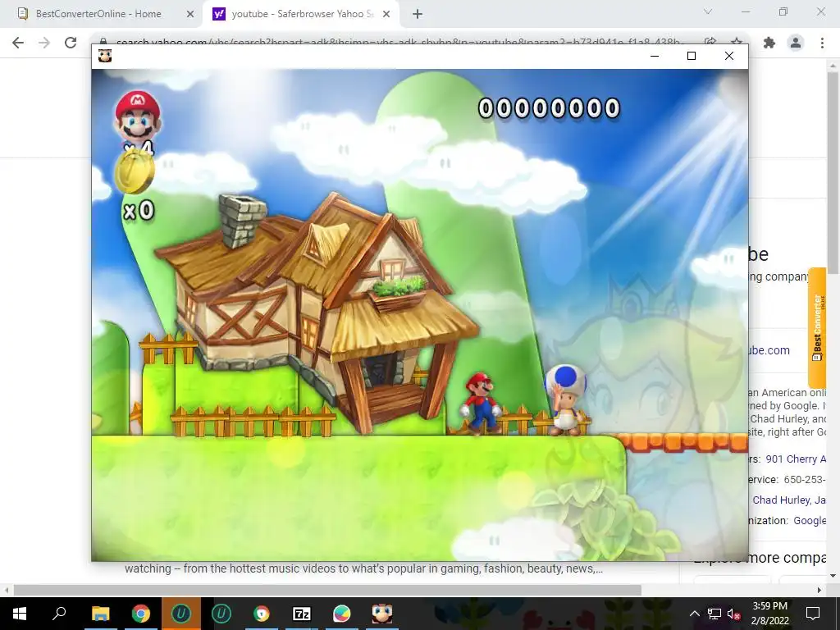Viewport: 840px width, 630px height.
Task: Open the Windows Start menu
Action: 20,614
